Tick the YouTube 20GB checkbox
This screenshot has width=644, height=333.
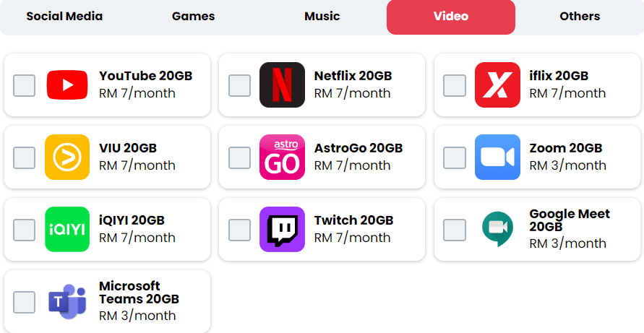tap(25, 85)
